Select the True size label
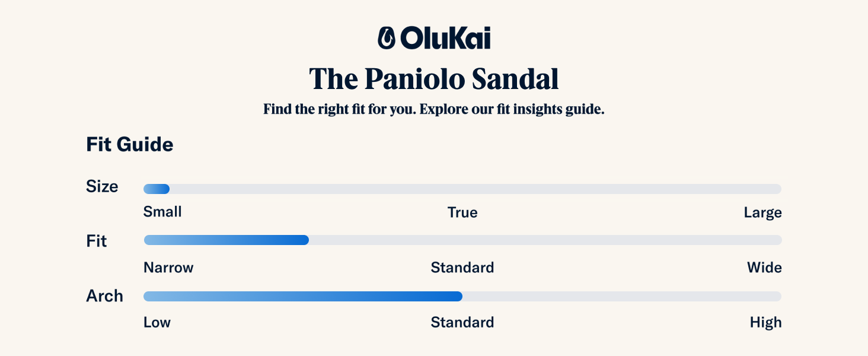This screenshot has width=868, height=356. 462,212
